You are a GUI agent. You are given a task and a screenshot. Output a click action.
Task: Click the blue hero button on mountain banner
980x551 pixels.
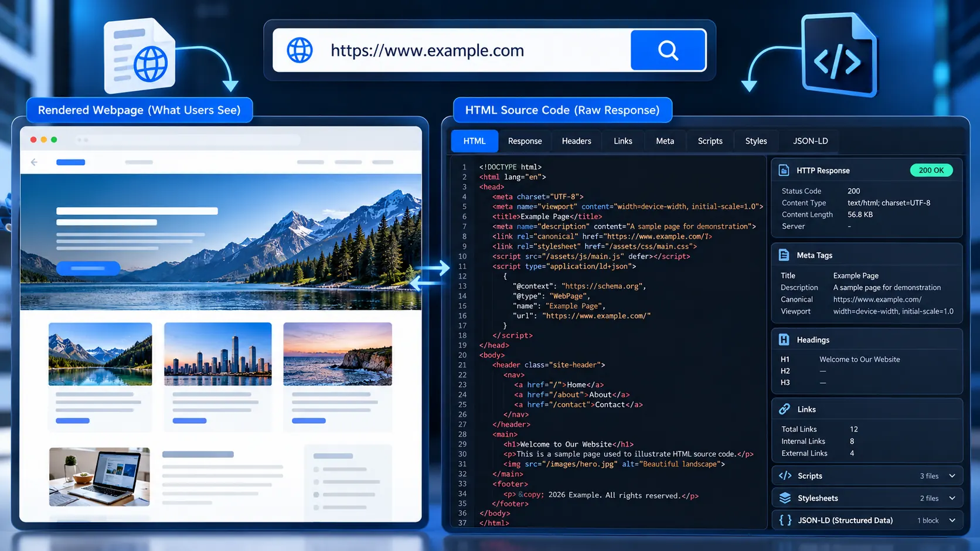tap(88, 268)
